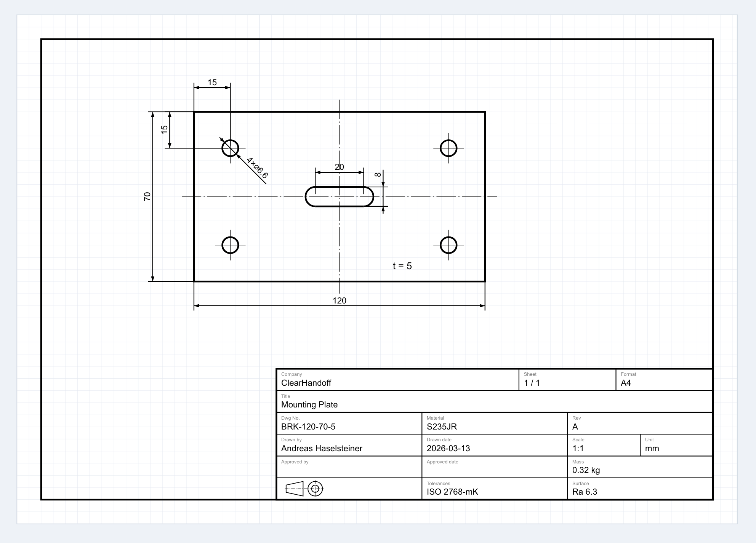The image size is (756, 543).
Task: Select the slot length dimension 20
Action: (x=339, y=167)
